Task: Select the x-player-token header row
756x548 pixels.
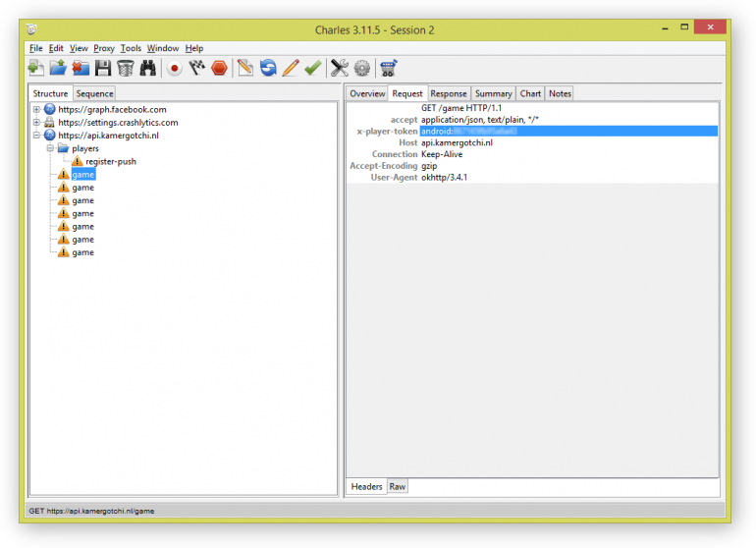Action: click(532, 132)
